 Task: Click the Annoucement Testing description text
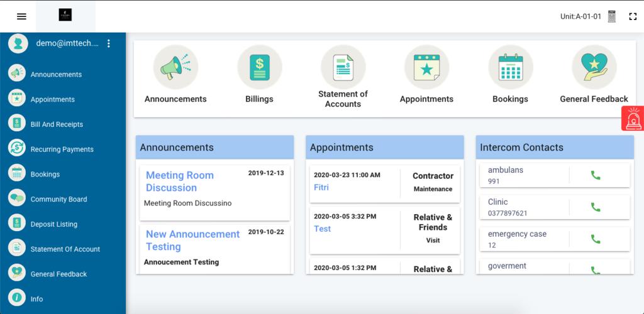click(x=182, y=262)
